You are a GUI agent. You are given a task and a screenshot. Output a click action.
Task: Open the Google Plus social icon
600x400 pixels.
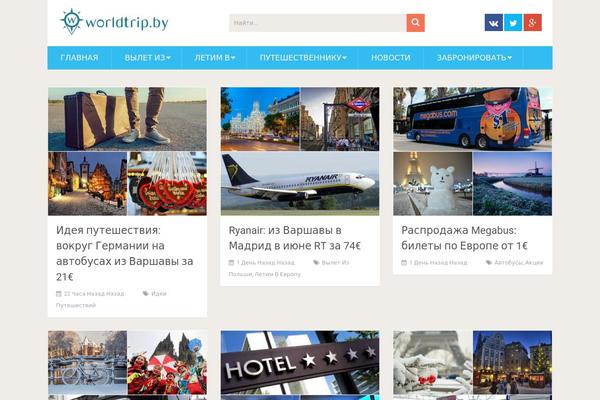coord(532,23)
